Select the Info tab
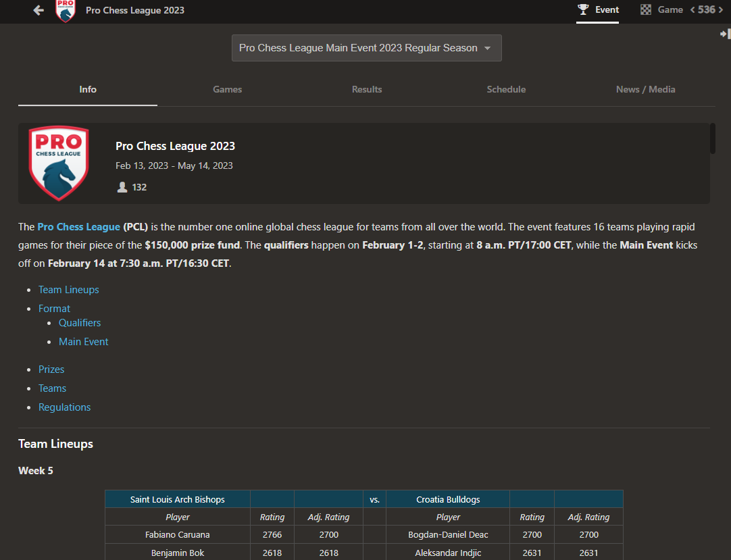This screenshot has height=560, width=731. pyautogui.click(x=88, y=90)
